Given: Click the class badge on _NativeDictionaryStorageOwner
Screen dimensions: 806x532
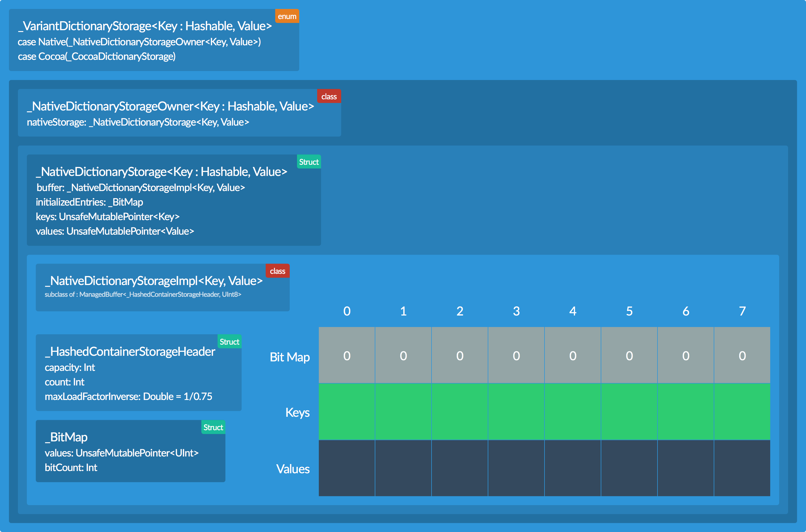Looking at the screenshot, I should tap(329, 96).
